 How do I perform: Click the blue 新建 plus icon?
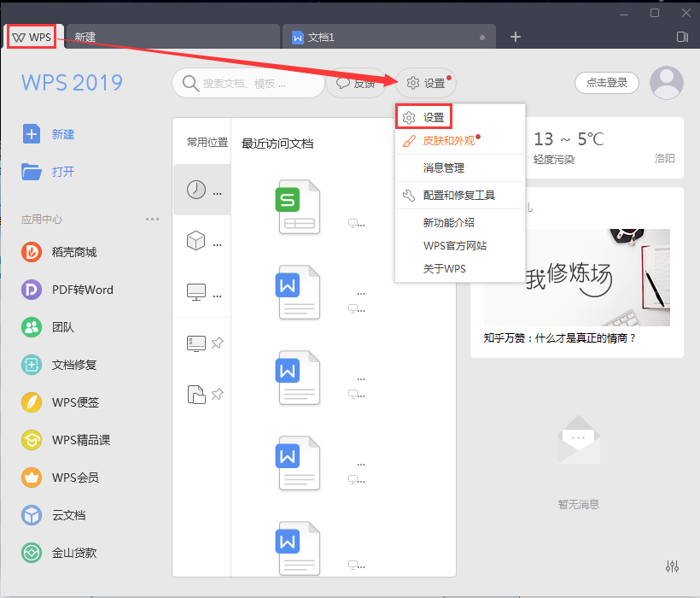pos(32,134)
